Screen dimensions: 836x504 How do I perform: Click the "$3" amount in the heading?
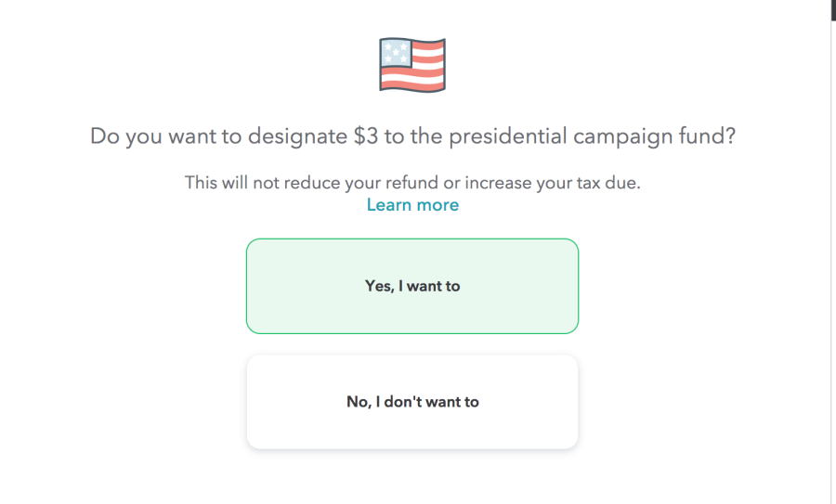pos(366,136)
